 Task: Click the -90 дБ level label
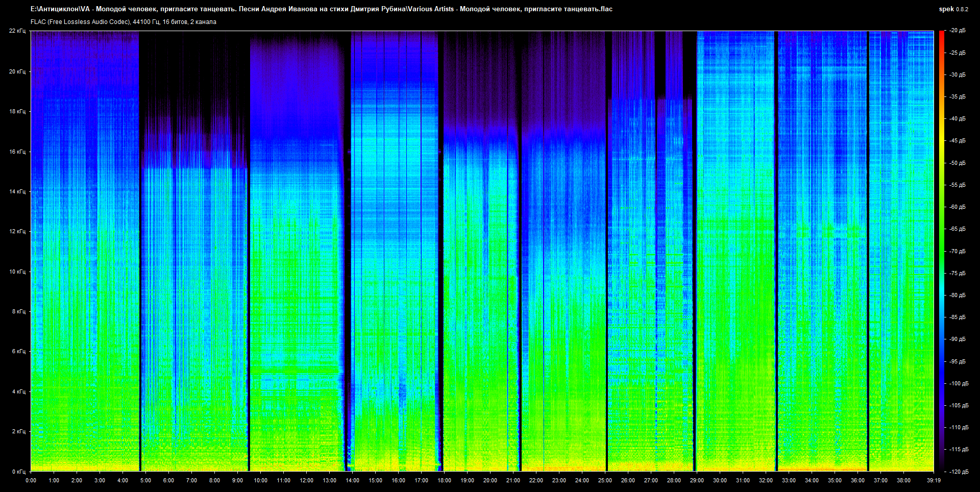[x=957, y=339]
